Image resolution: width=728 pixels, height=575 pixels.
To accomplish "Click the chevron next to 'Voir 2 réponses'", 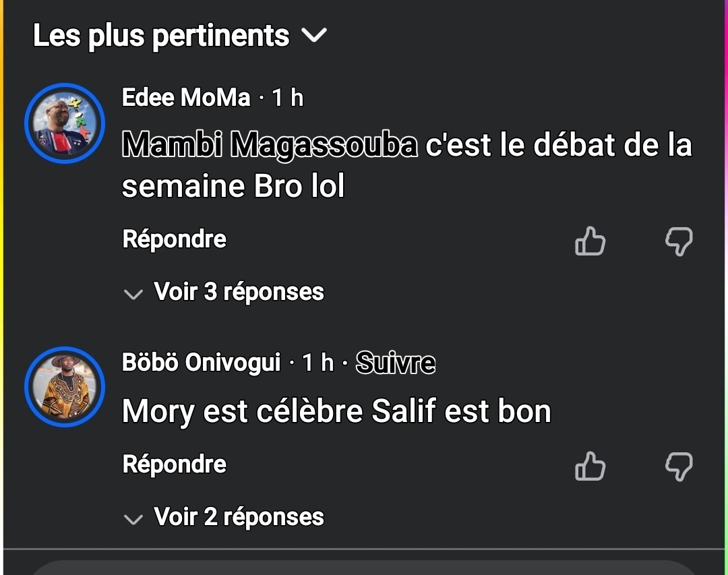I will pyautogui.click(x=133, y=519).
